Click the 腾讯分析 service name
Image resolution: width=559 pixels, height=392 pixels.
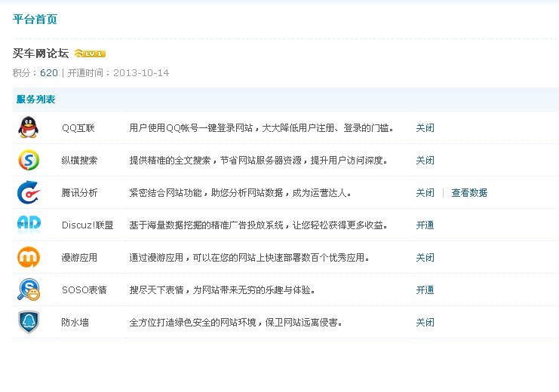(79, 193)
